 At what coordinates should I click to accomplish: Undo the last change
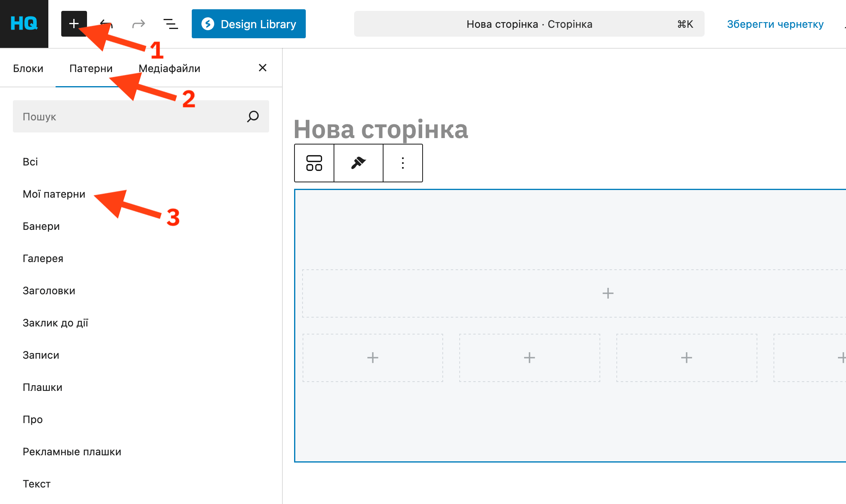106,24
